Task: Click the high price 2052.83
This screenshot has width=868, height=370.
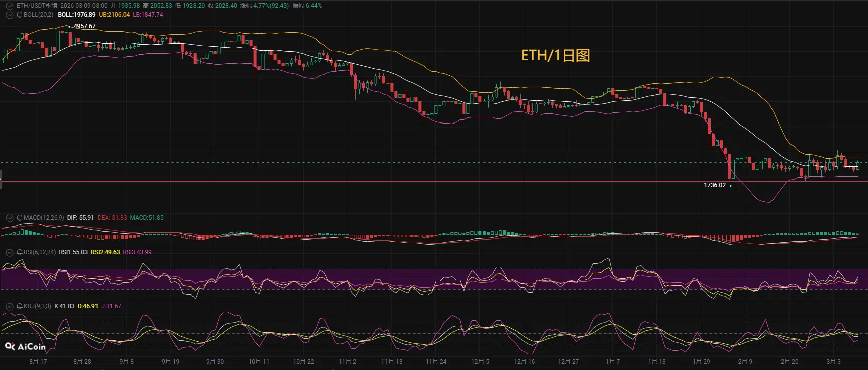Action: pos(161,6)
